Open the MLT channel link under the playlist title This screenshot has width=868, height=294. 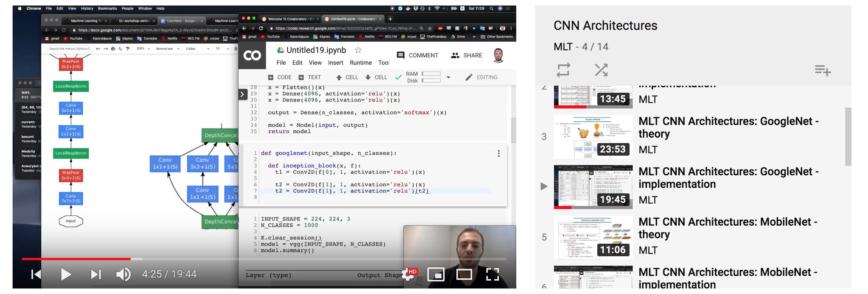tap(563, 47)
